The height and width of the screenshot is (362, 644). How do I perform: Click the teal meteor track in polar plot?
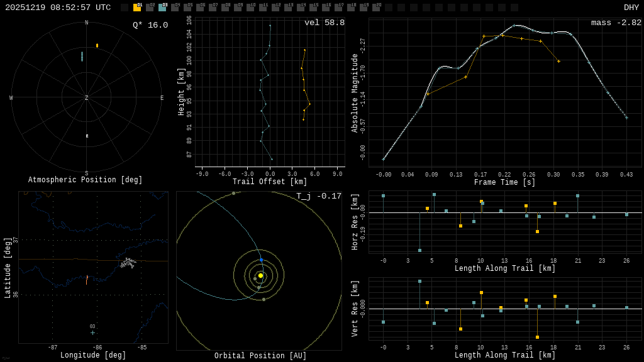coord(82,57)
